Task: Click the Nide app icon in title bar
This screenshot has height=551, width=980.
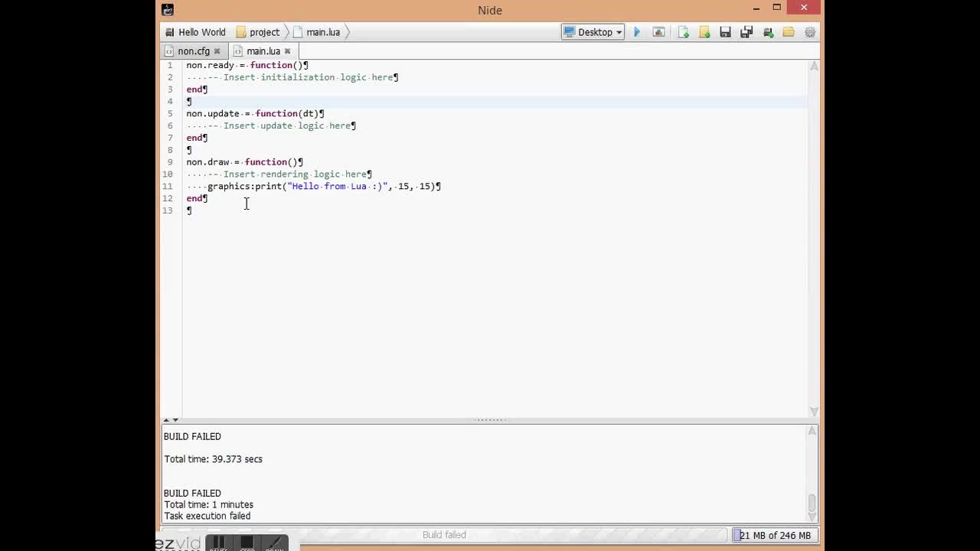Action: tap(168, 10)
